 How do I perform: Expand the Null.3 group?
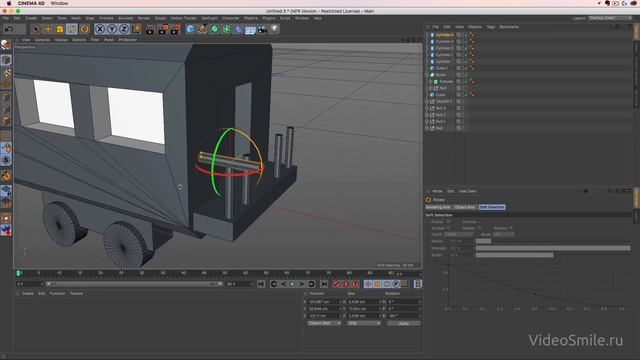pyautogui.click(x=427, y=108)
